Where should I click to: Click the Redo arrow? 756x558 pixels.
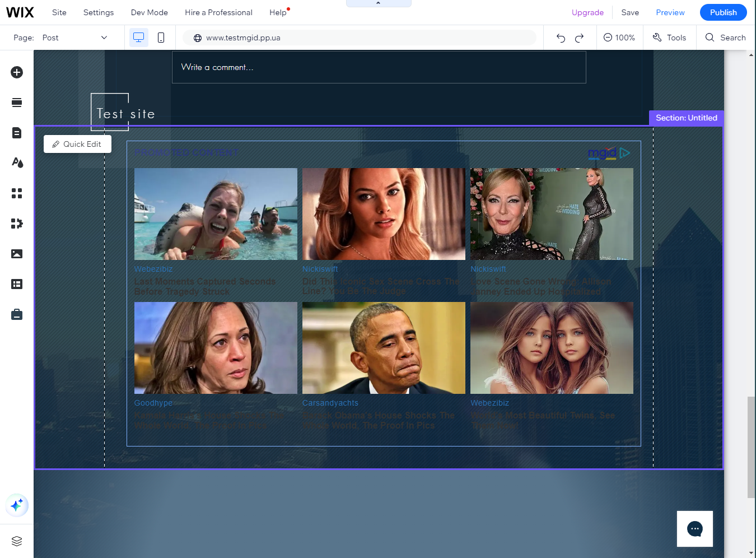(580, 38)
